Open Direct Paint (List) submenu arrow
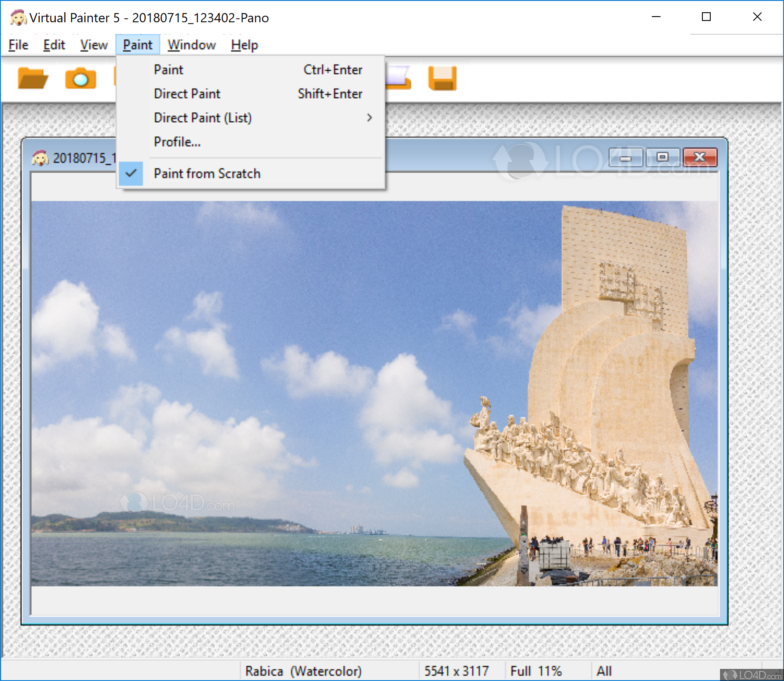Image resolution: width=784 pixels, height=681 pixels. [x=369, y=117]
